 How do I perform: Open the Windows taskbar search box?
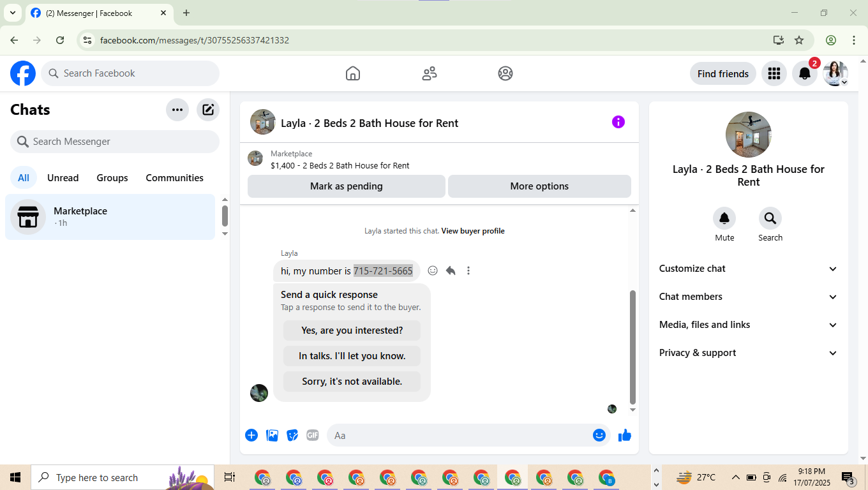[122, 477]
